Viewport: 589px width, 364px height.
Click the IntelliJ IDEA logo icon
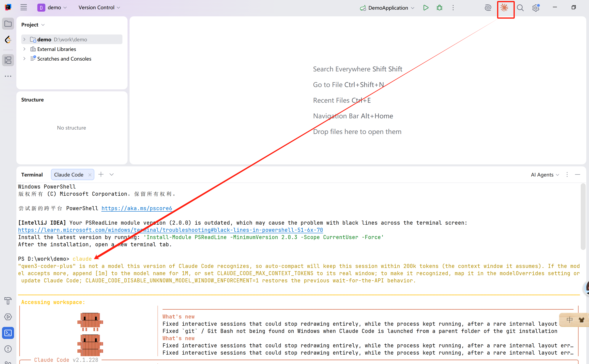[8, 7]
